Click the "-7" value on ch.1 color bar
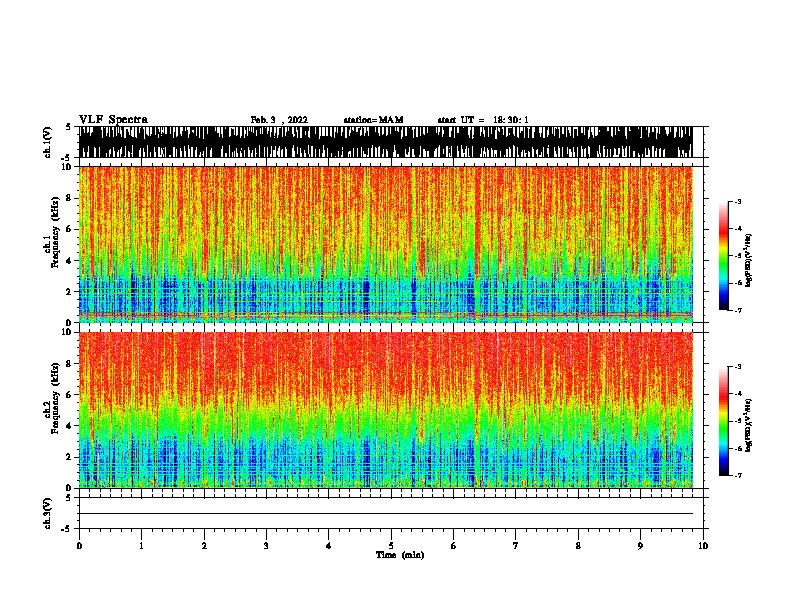 [x=737, y=310]
